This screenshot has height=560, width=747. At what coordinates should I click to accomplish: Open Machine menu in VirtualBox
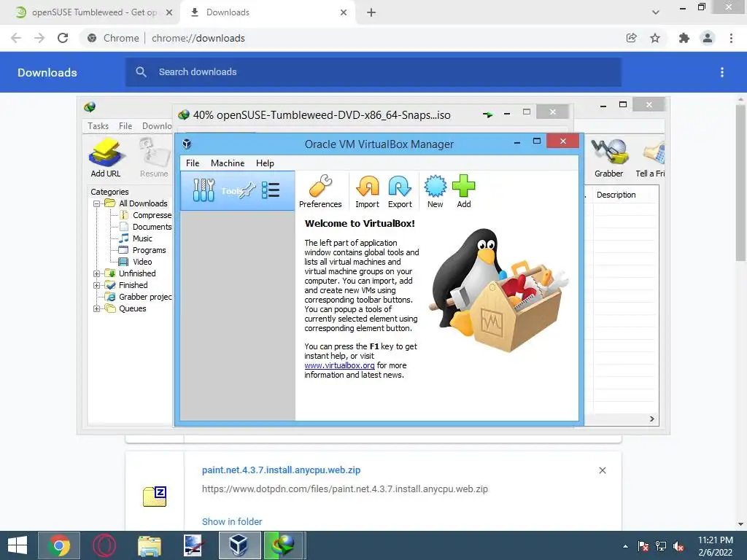[x=228, y=163]
